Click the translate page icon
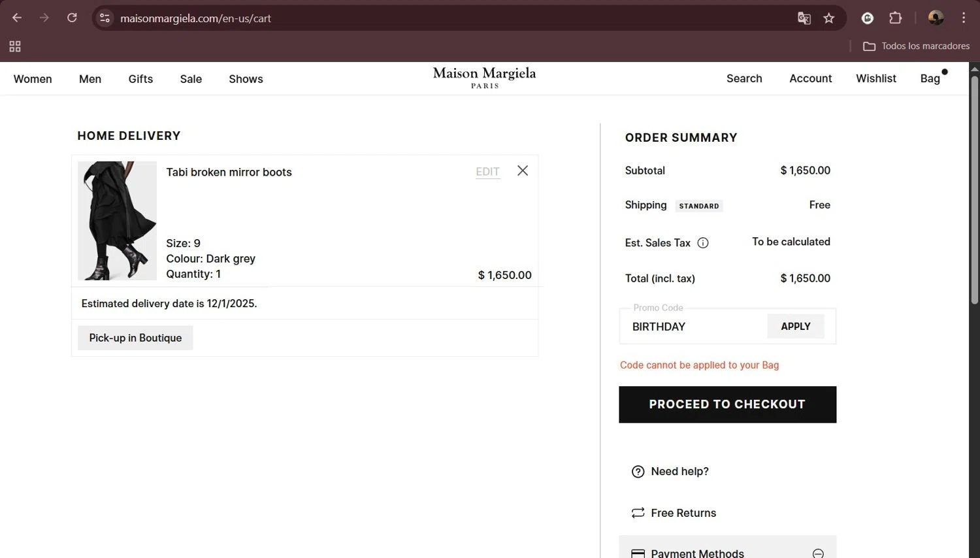This screenshot has height=558, width=980. tap(804, 18)
